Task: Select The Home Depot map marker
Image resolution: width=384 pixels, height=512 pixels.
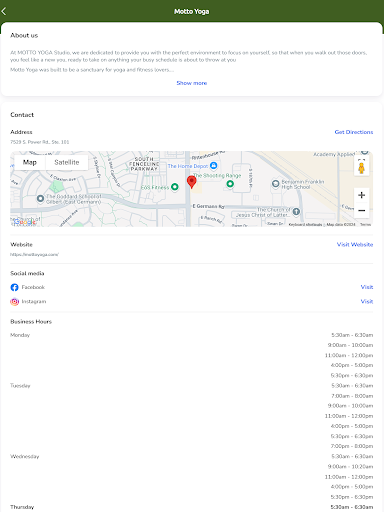Action: tap(214, 165)
